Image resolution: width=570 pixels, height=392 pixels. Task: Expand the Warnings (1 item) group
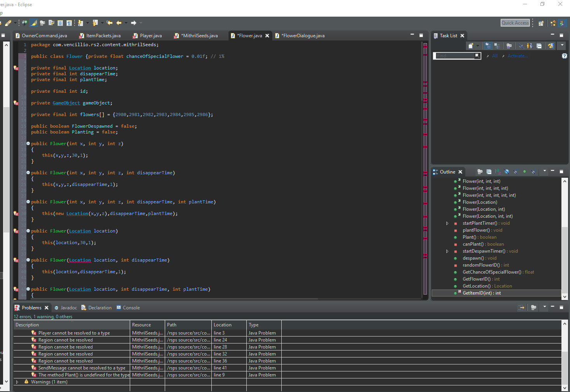[17, 382]
